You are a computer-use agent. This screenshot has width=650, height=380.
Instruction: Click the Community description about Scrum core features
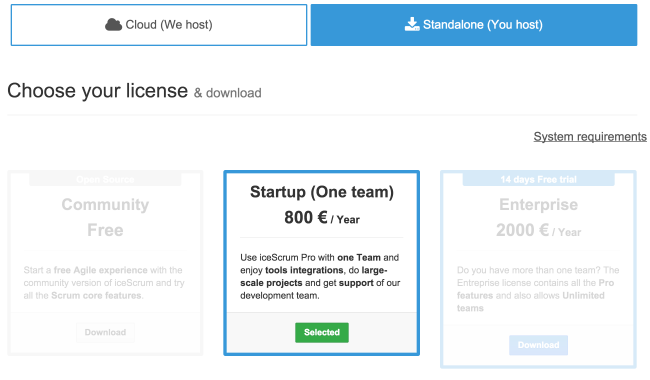click(x=104, y=283)
